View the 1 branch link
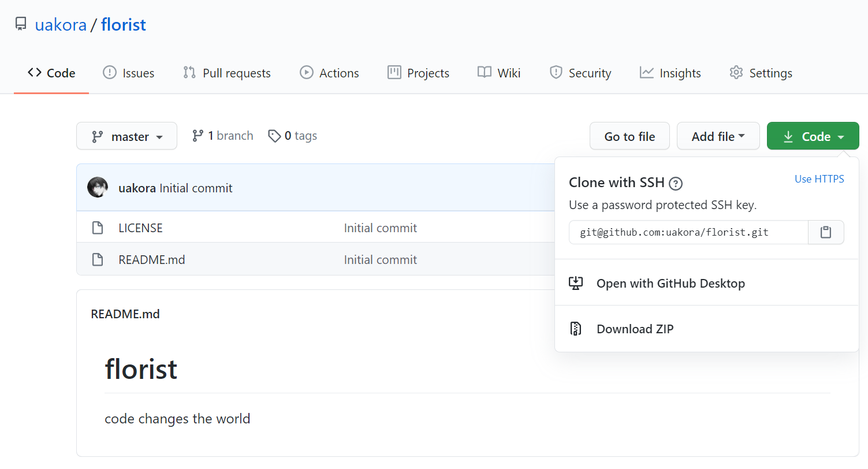The height and width of the screenshot is (469, 868). (223, 136)
